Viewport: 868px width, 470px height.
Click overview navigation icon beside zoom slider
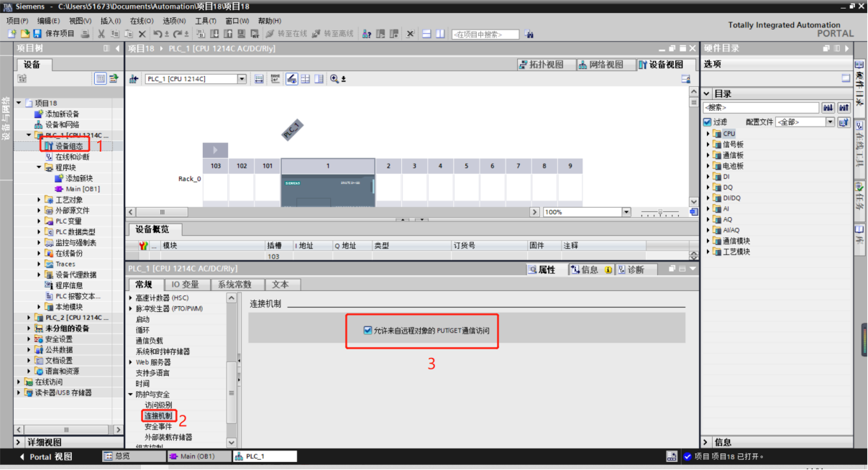[x=693, y=212]
